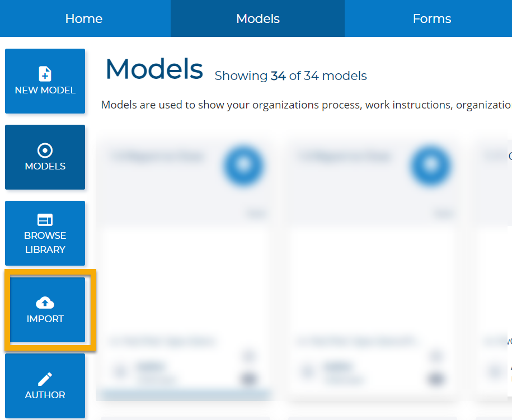
Task: Click the dark badge icon on first card
Action: coord(248,379)
